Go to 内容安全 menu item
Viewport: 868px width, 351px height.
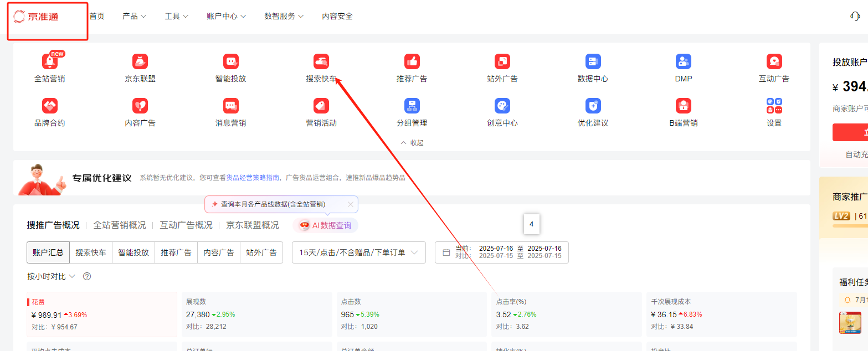click(x=337, y=16)
